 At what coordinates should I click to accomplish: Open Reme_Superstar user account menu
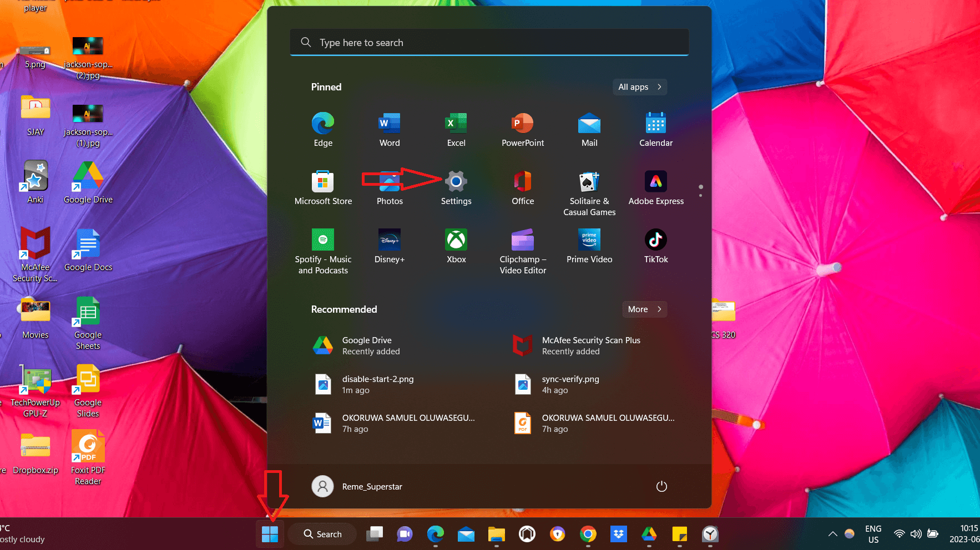point(357,486)
